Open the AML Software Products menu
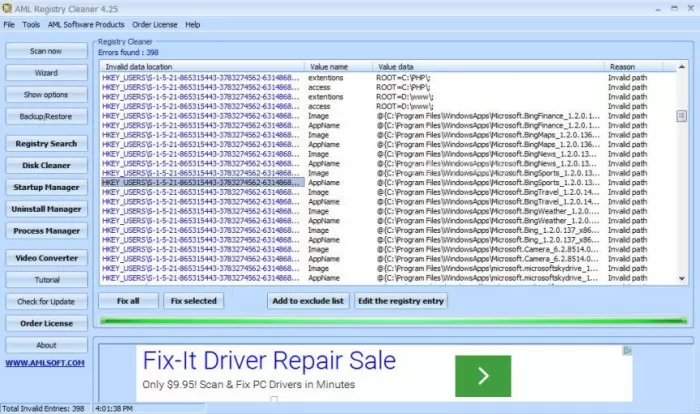Screen dimensions: 700x414 click(86, 25)
